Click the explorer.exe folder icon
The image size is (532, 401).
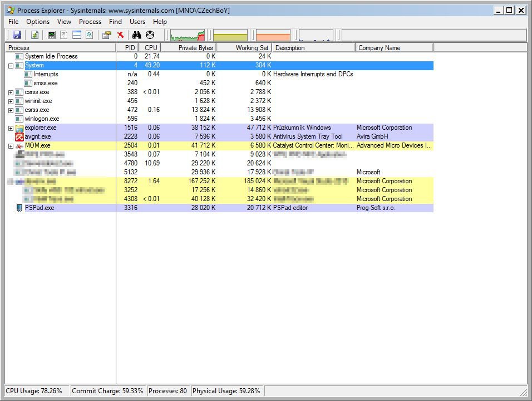coord(19,128)
